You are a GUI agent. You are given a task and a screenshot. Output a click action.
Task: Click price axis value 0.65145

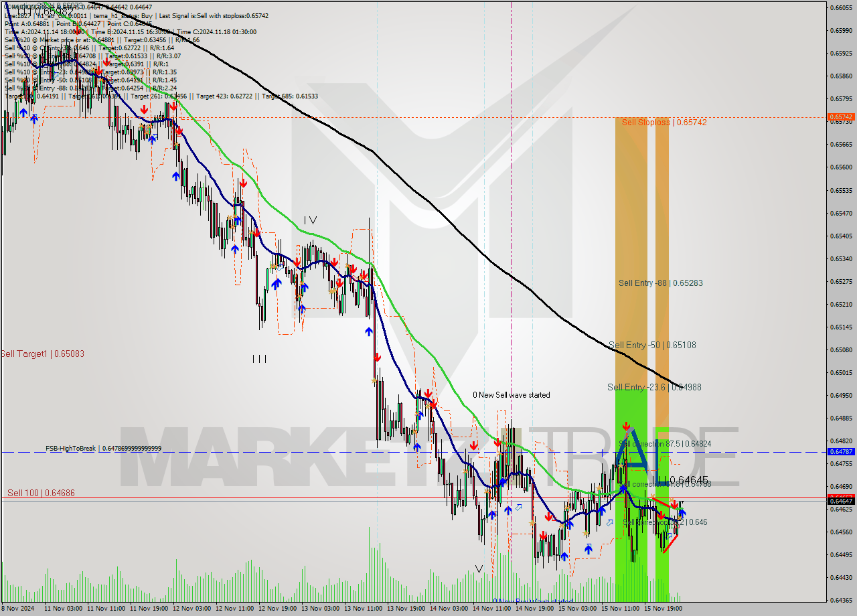tap(842, 327)
